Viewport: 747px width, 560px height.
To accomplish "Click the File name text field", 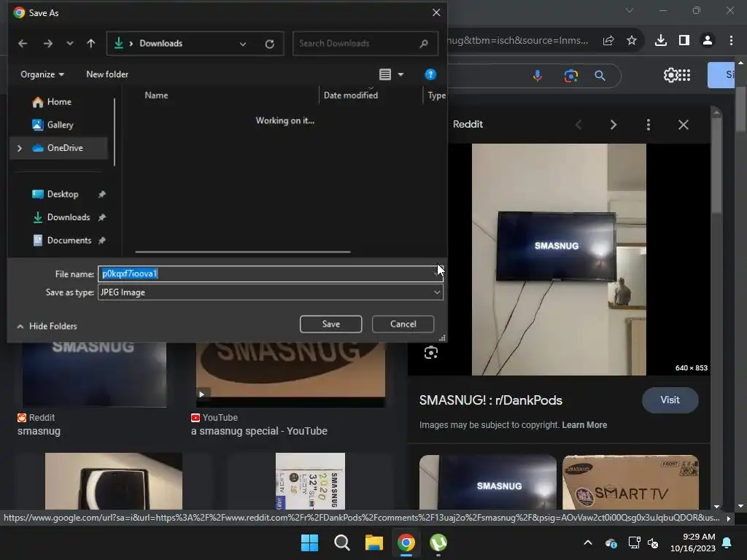I will pos(270,274).
